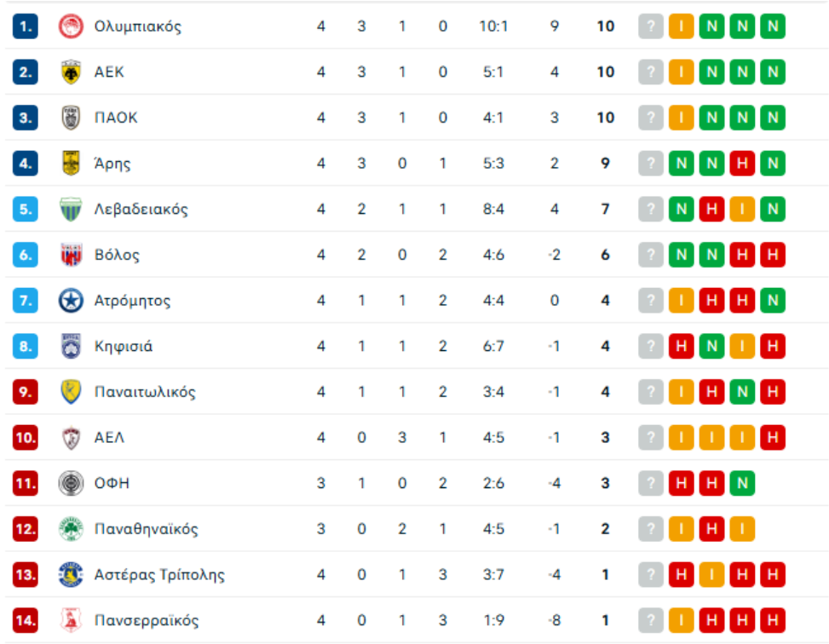829x644 pixels.
Task: Click the light-blue rank 5 position badge
Action: 26,210
